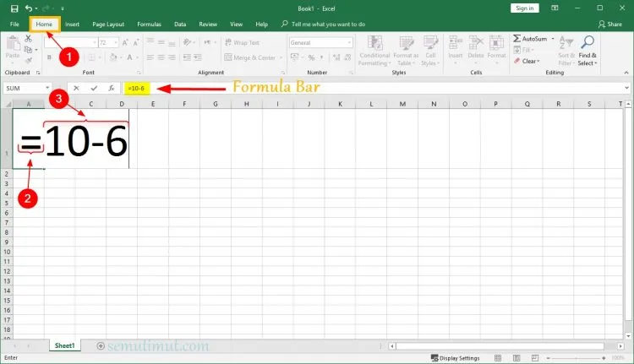Switch to the Data tab

pyautogui.click(x=180, y=24)
